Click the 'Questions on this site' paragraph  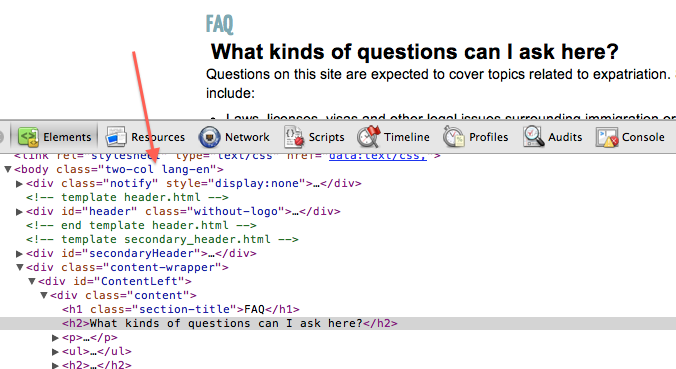tap(441, 84)
